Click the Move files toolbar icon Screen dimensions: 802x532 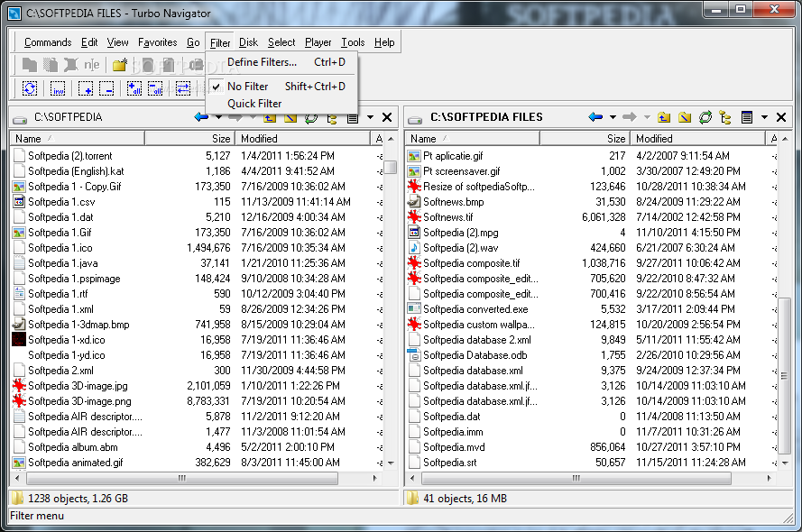tap(51, 65)
